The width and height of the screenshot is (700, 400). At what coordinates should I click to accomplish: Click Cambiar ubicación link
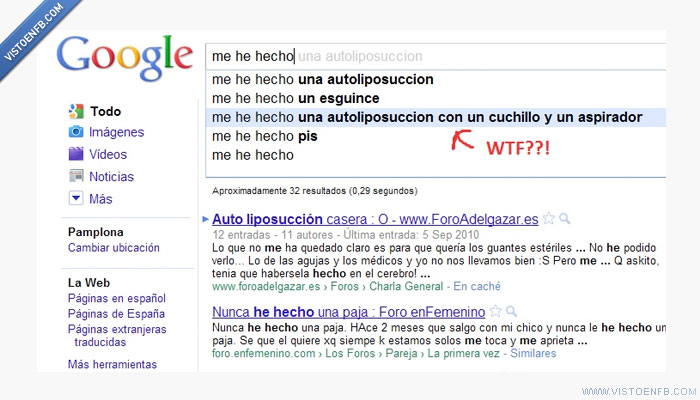[113, 248]
